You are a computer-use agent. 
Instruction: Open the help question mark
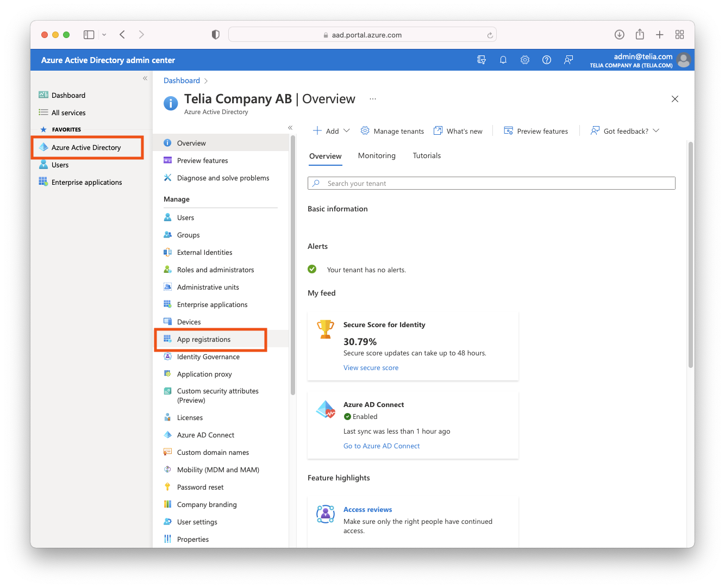point(547,60)
